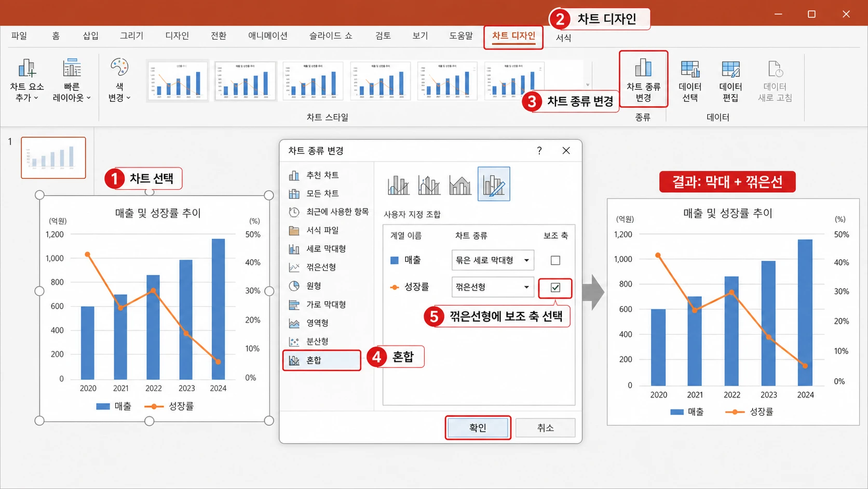Select the 분산형 chart category
Viewport: 868px width, 489px height.
[x=309, y=341]
